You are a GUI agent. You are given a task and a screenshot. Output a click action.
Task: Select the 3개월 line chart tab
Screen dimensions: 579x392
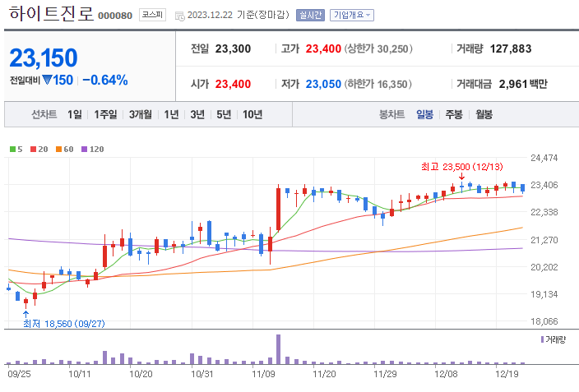click(141, 114)
